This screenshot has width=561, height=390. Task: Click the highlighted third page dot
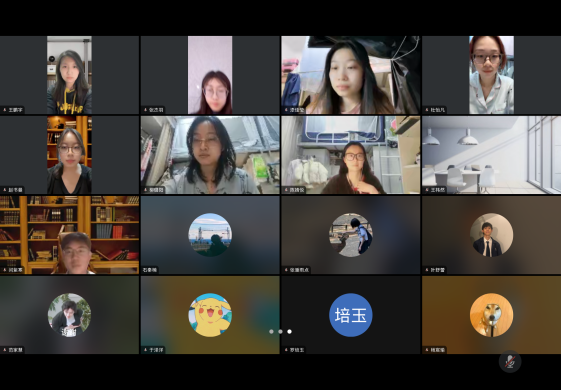click(289, 332)
